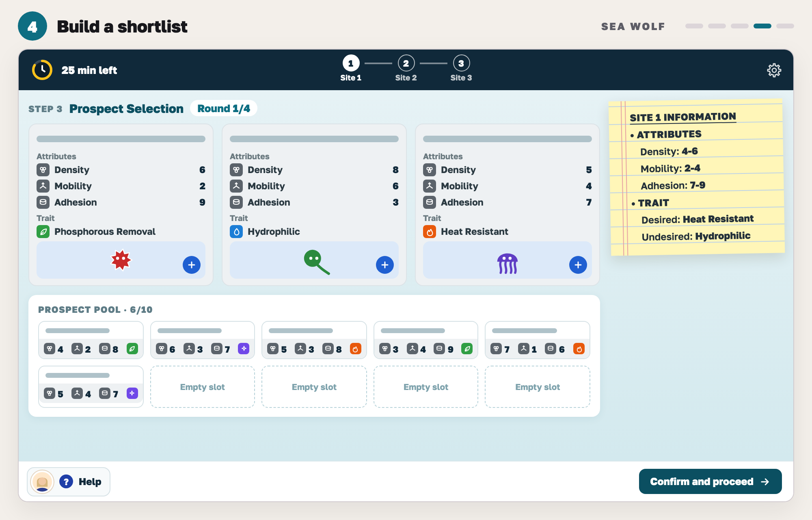The image size is (812, 520).
Task: Select pool prospect with stats 4, 2, 8
Action: 91,340
